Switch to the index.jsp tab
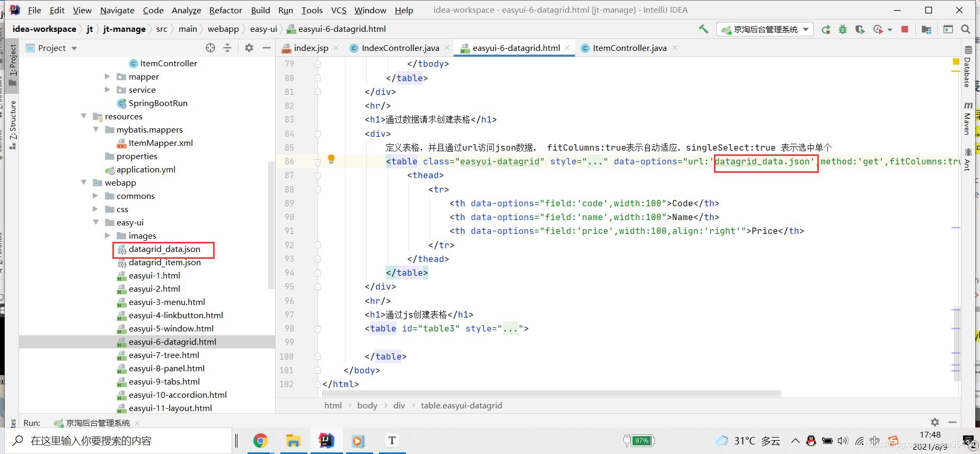Screen dimensions: 980x454 [311, 48]
